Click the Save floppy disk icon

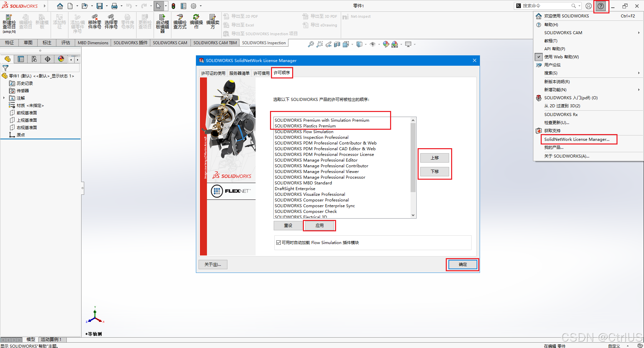[100, 6]
